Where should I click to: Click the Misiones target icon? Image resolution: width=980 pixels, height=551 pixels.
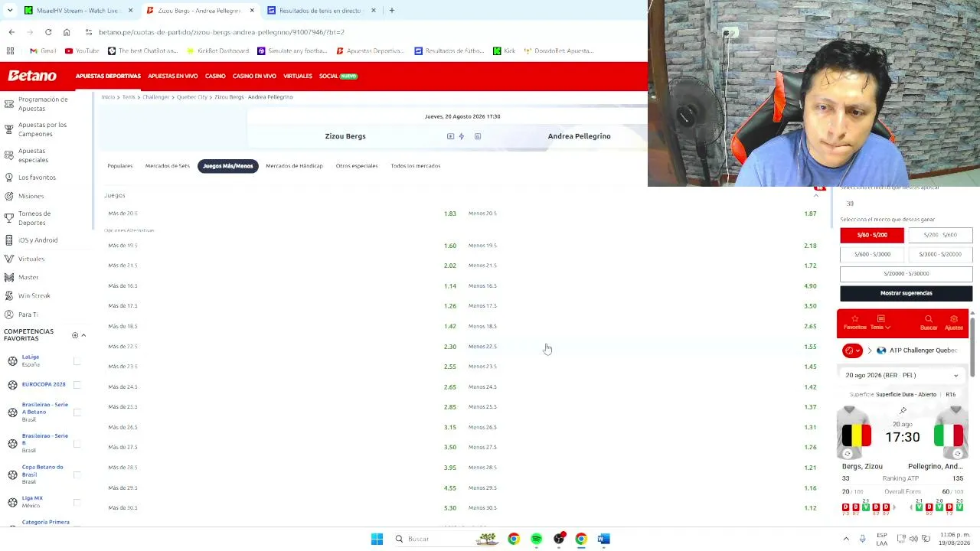click(9, 196)
